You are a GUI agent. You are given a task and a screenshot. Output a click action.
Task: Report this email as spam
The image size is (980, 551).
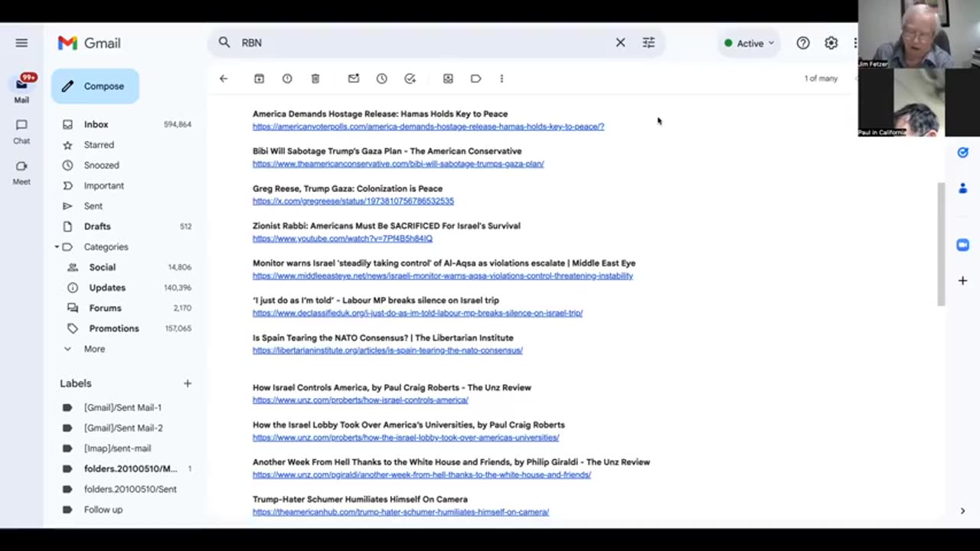coord(287,78)
